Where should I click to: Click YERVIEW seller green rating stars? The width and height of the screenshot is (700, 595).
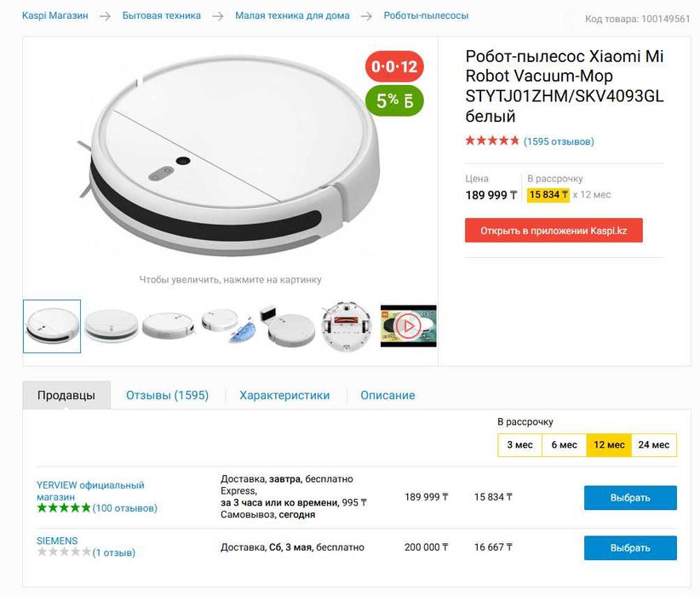(x=64, y=508)
